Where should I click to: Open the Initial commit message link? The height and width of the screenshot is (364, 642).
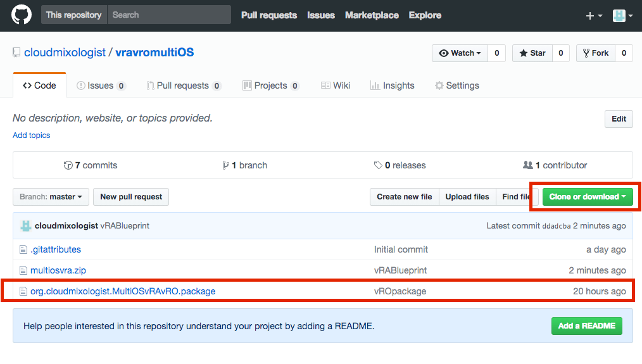[x=401, y=249]
